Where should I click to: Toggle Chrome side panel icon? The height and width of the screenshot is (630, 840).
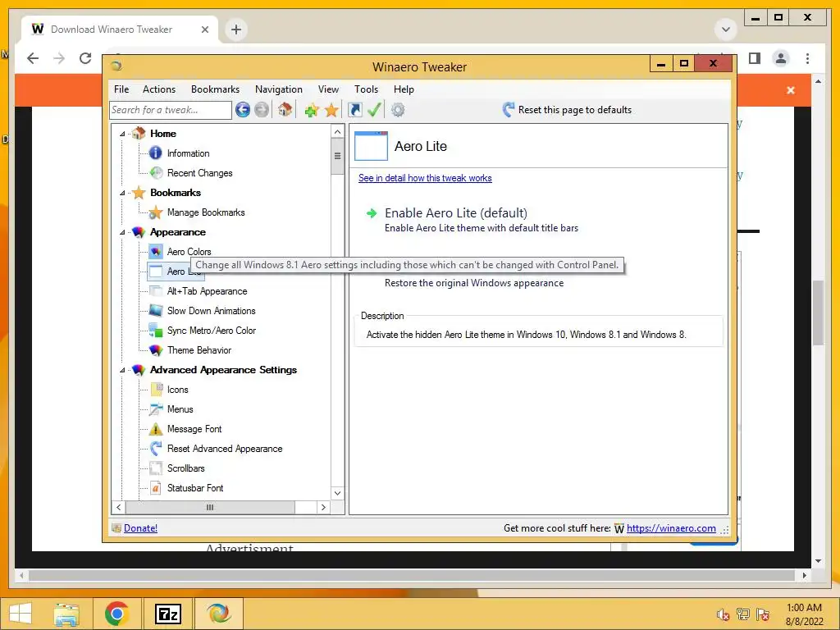coord(755,58)
